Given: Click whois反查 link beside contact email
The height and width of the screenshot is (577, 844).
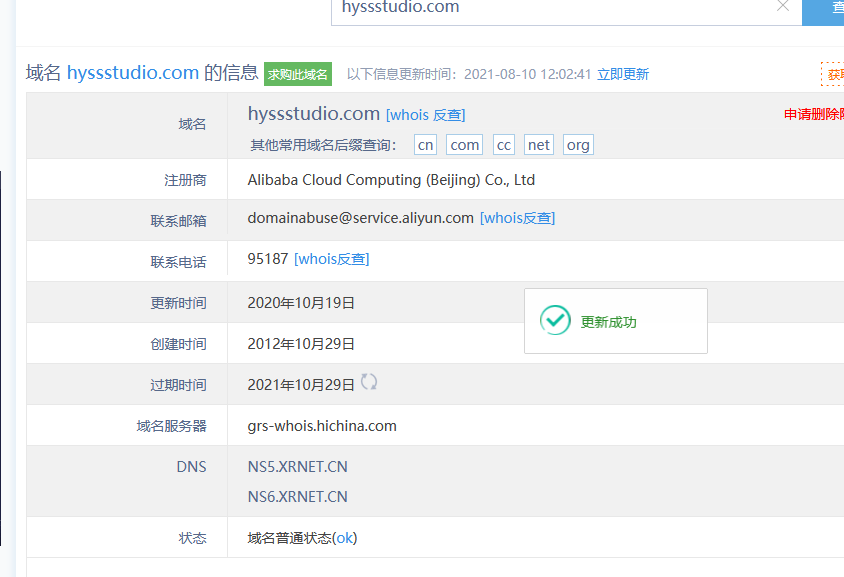Looking at the screenshot, I should tap(517, 218).
